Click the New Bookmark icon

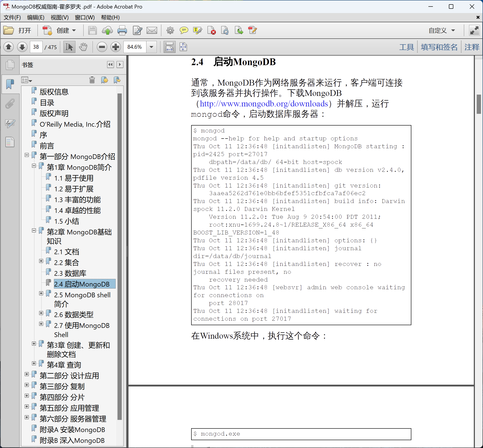tap(105, 80)
